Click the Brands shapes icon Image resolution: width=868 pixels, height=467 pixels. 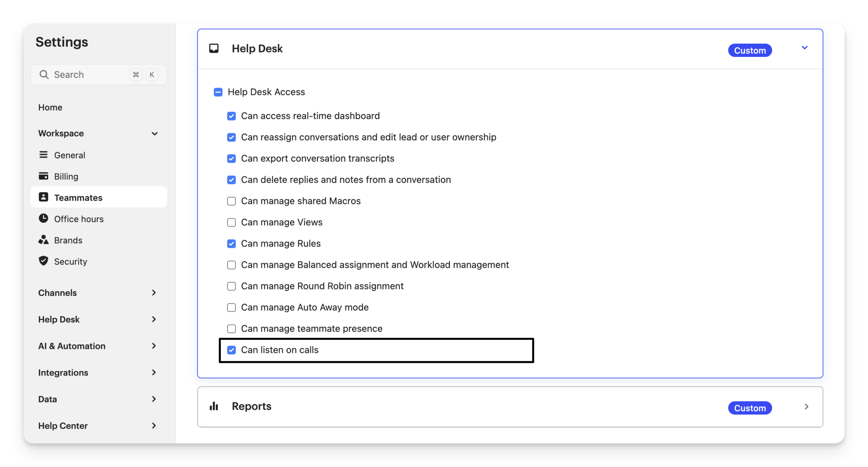43,240
